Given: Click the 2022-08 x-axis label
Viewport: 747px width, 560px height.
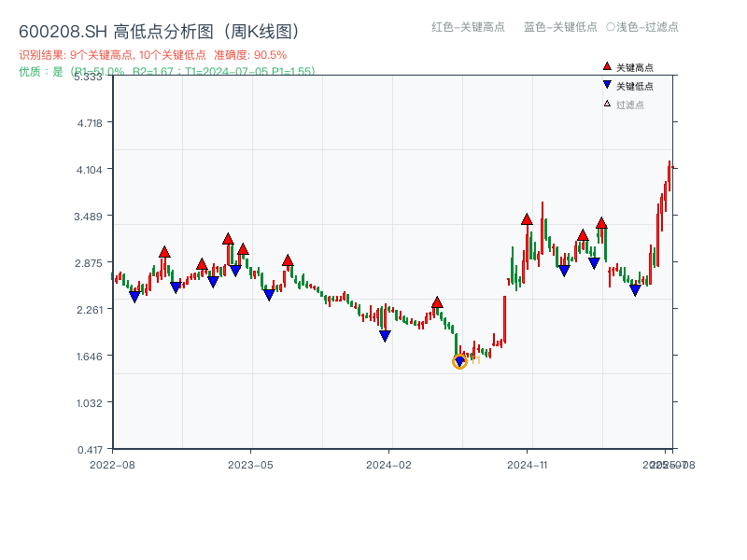Looking at the screenshot, I should [112, 465].
